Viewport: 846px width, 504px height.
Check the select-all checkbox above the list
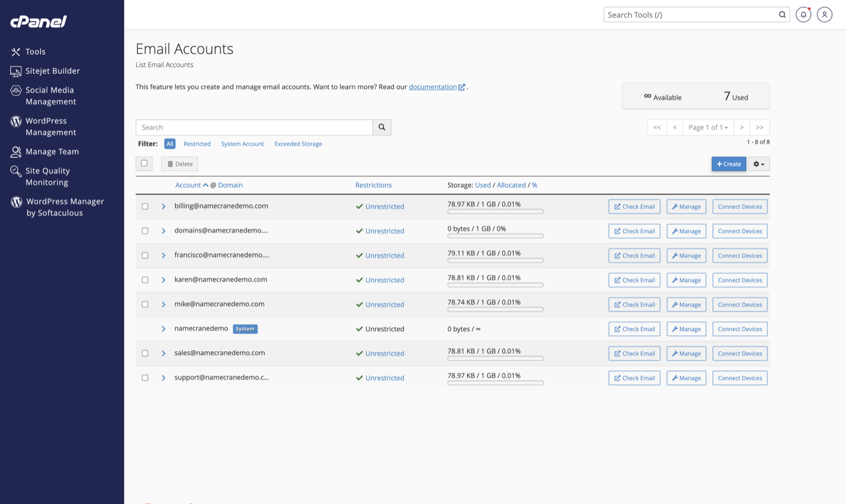[x=144, y=163]
